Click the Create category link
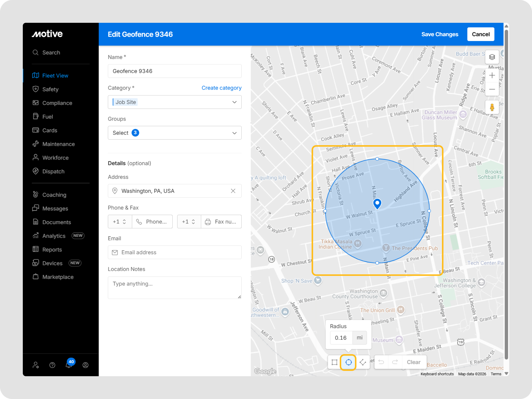The width and height of the screenshot is (532, 399). point(221,88)
